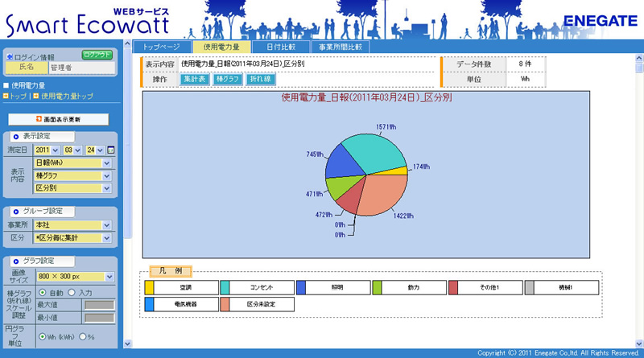Click the Smart Ecowatt logo

(x=88, y=23)
